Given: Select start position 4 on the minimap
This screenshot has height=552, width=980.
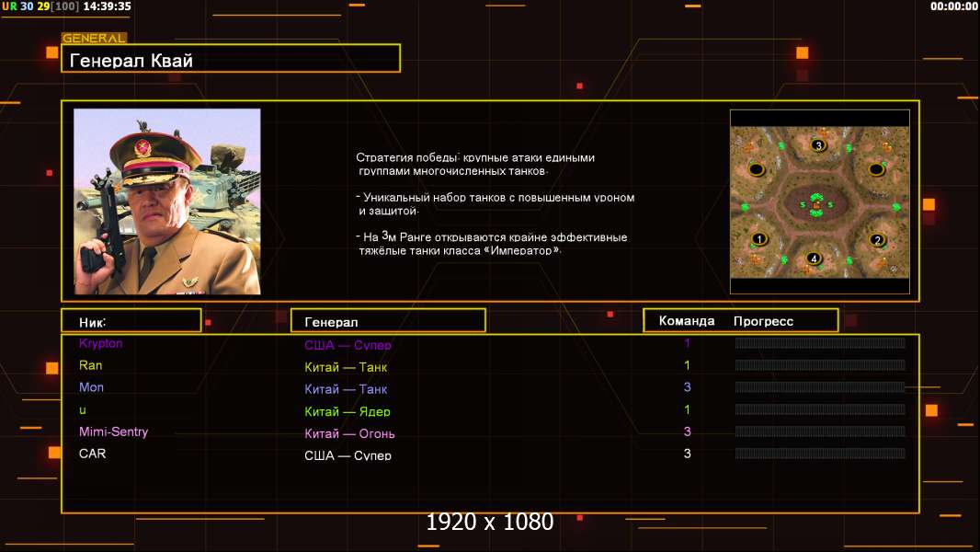Looking at the screenshot, I should 813,259.
